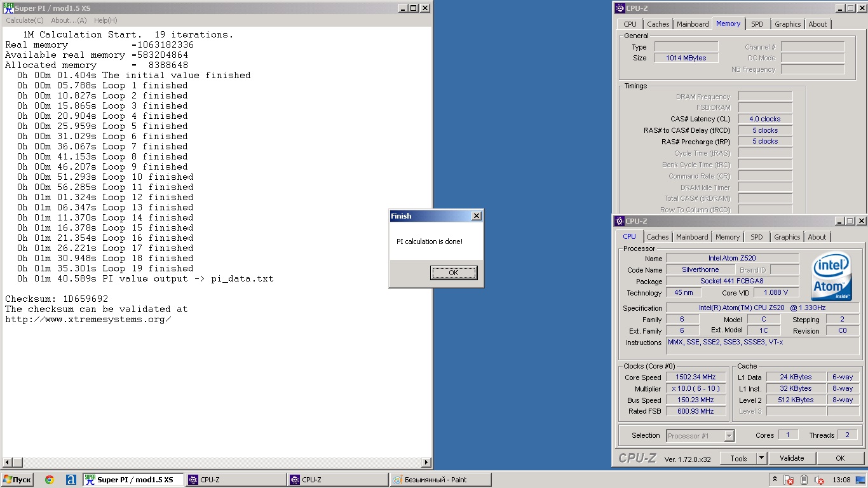868x488 pixels.
Task: Switch to the SPD tab in the Memory CPU-Z window
Action: coord(757,24)
